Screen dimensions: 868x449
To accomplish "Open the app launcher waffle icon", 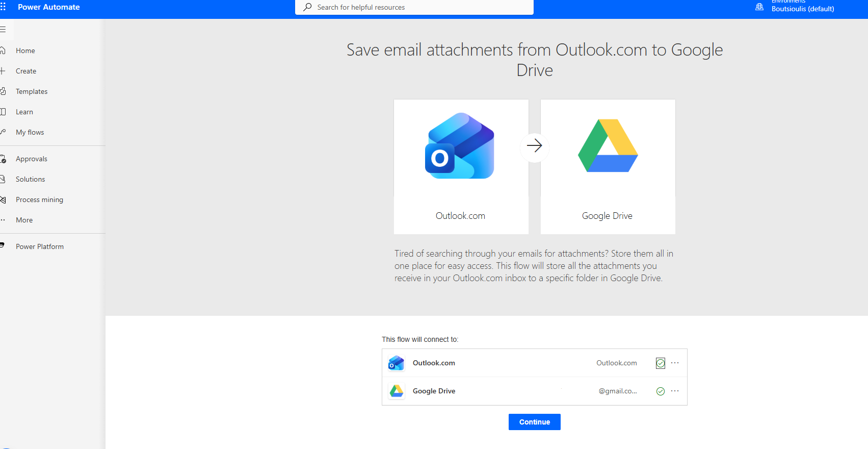I will click(3, 7).
